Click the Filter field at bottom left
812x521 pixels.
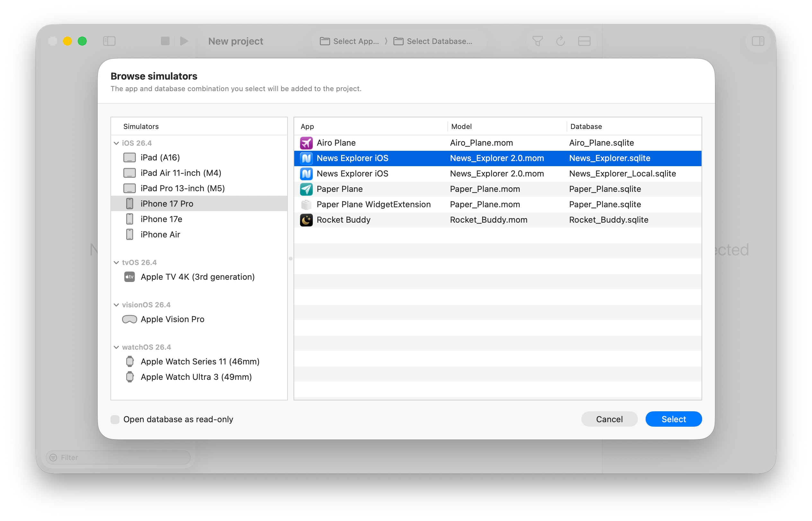118,457
